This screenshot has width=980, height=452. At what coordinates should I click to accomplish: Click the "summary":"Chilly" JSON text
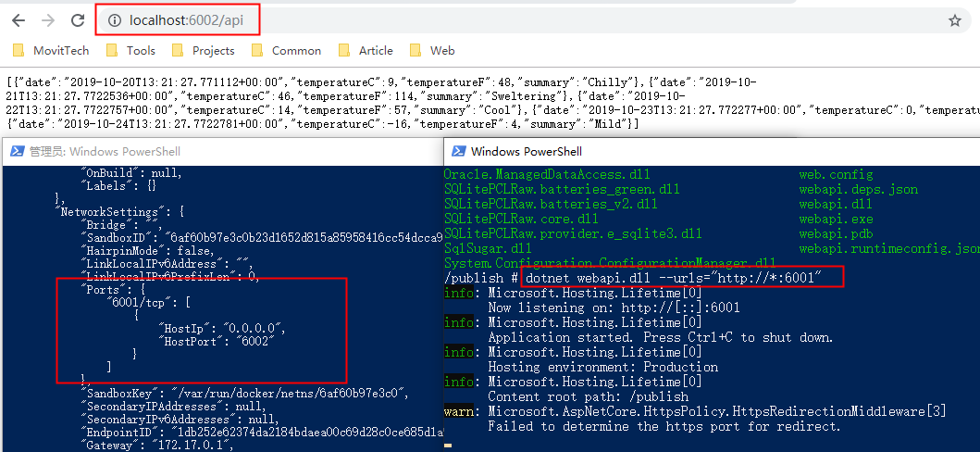(x=578, y=82)
